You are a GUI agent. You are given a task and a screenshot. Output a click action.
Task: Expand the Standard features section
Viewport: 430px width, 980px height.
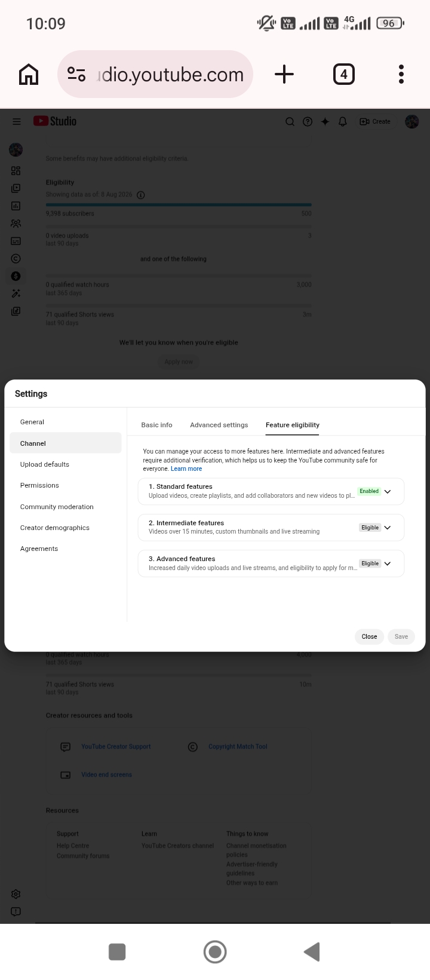(x=271, y=491)
